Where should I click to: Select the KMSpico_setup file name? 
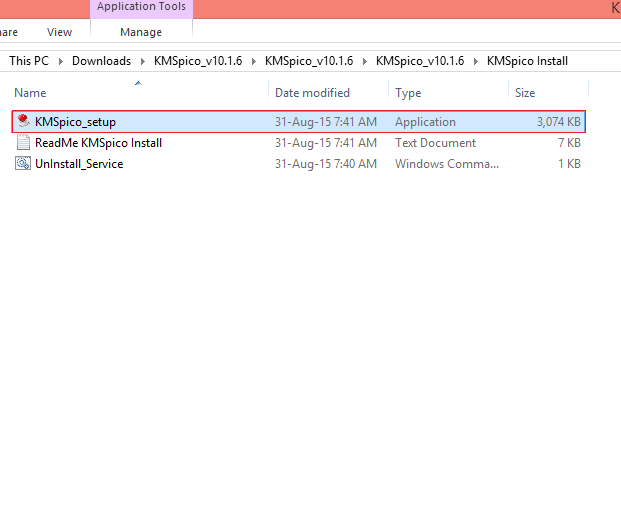[75, 122]
